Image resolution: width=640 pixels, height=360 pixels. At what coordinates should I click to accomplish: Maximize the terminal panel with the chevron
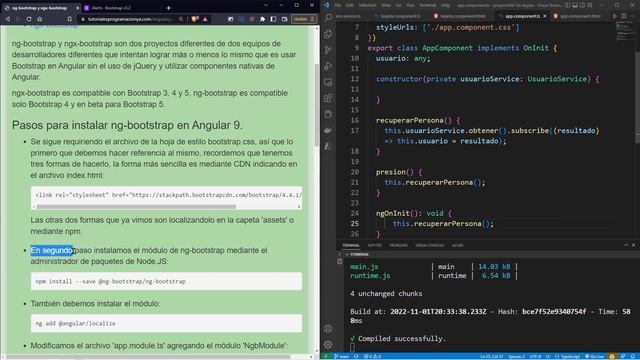[626, 245]
